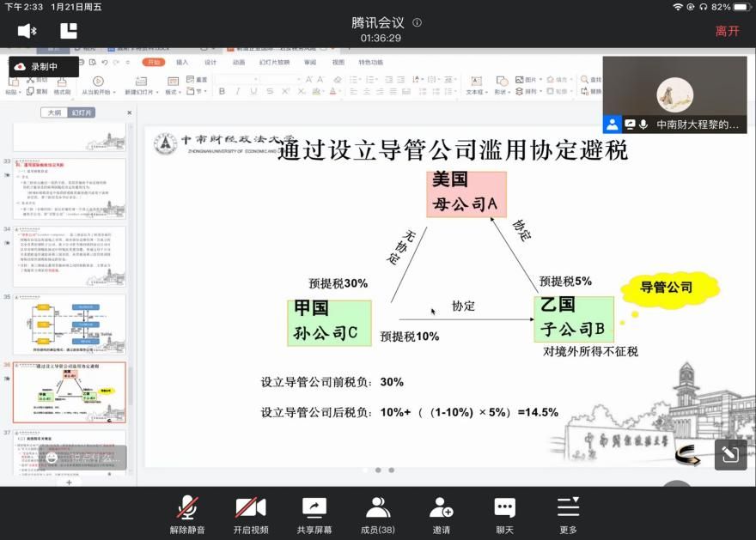Image resolution: width=756 pixels, height=540 pixels.
Task: Switch slide panel to 大纲 outline view
Action: (55, 112)
